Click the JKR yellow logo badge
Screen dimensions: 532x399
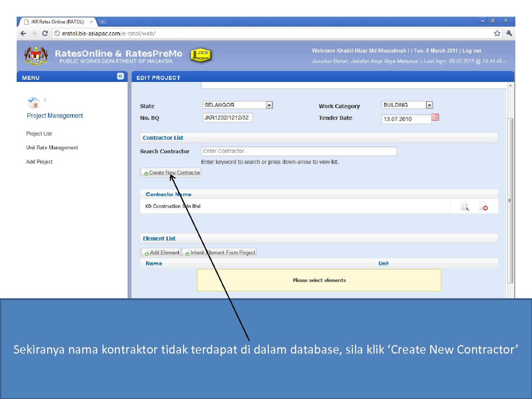click(201, 55)
